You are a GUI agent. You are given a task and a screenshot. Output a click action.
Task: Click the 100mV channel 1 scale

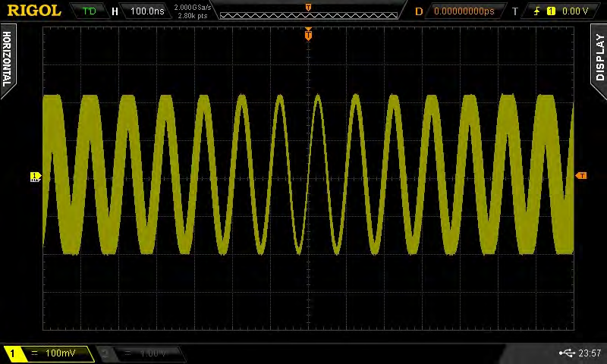coord(61,353)
